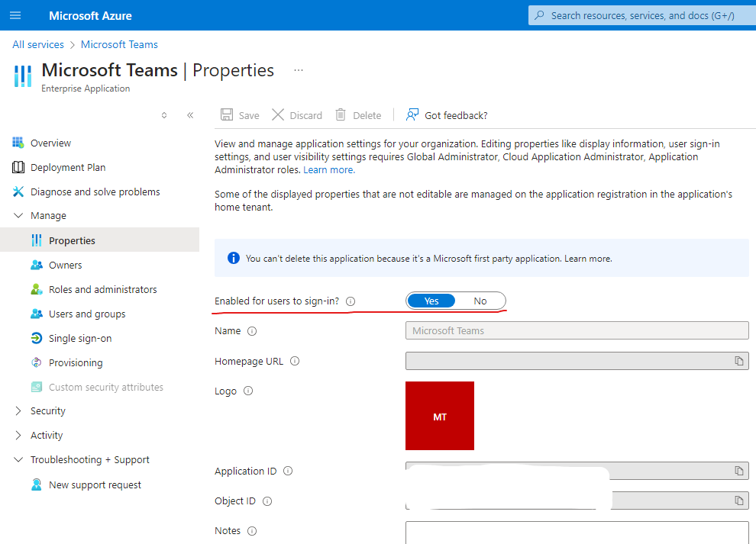Image resolution: width=756 pixels, height=544 pixels.
Task: Expand the Security section
Action: [x=18, y=410]
